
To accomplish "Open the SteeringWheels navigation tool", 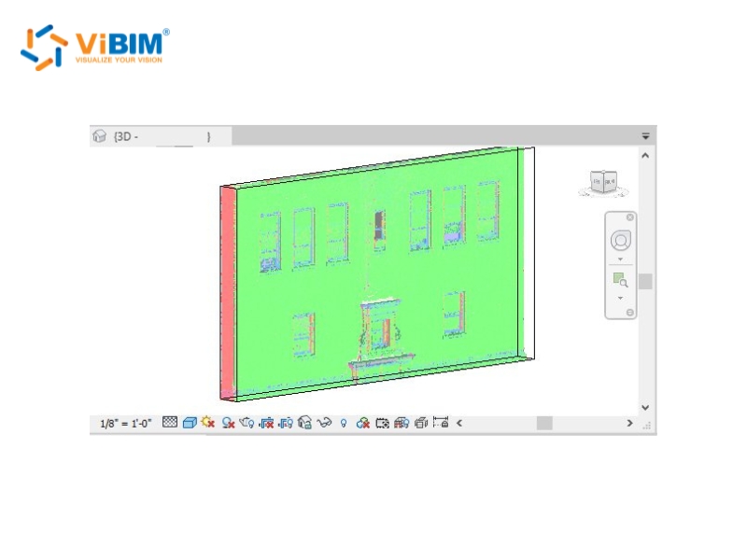I will (621, 241).
